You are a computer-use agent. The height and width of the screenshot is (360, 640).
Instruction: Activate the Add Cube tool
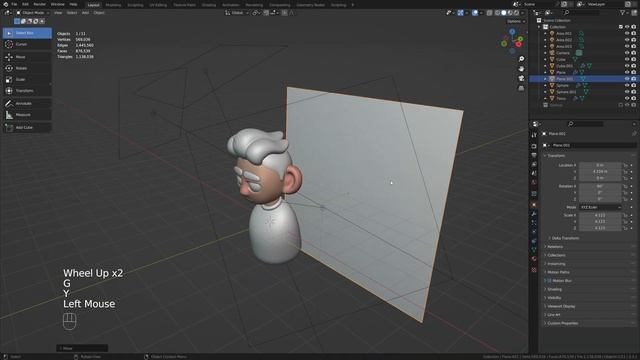click(27, 128)
